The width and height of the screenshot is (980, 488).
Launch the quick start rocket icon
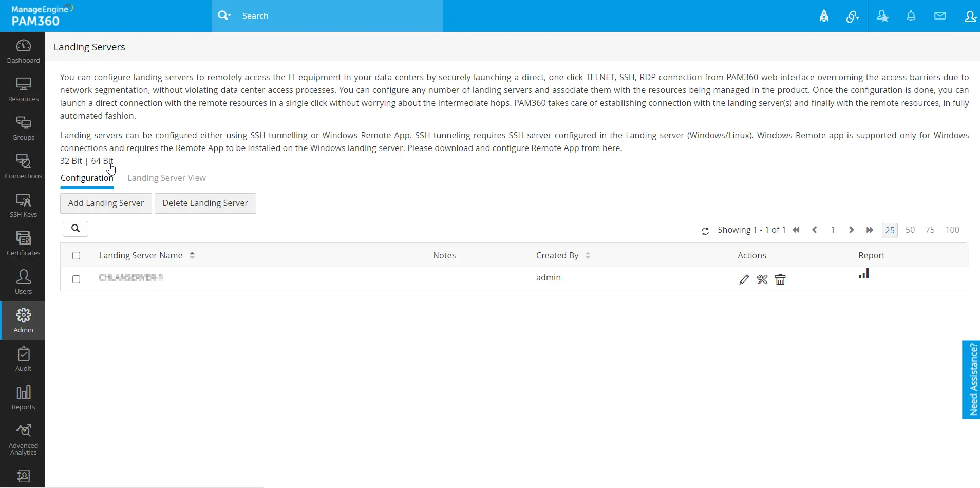pos(824,16)
